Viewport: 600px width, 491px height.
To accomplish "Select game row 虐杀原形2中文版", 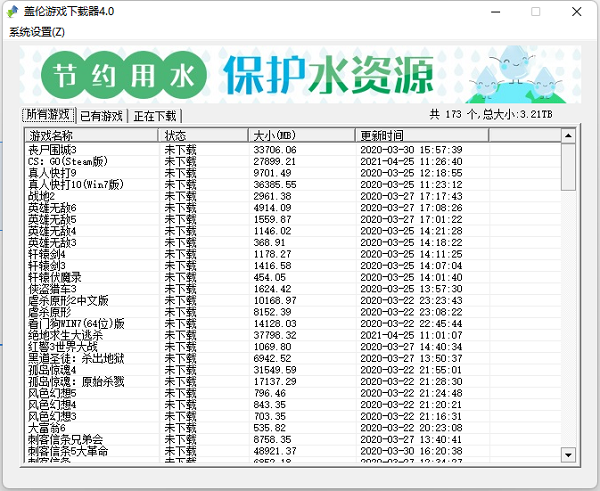I will point(293,300).
